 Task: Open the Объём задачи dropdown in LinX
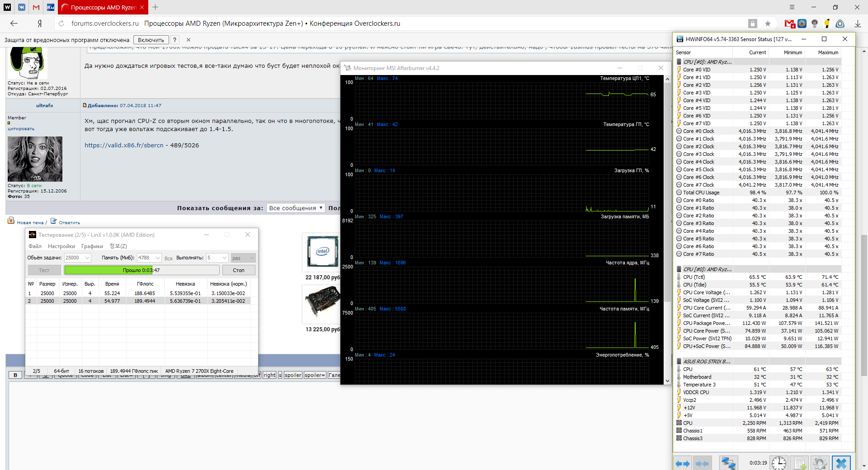[87, 258]
